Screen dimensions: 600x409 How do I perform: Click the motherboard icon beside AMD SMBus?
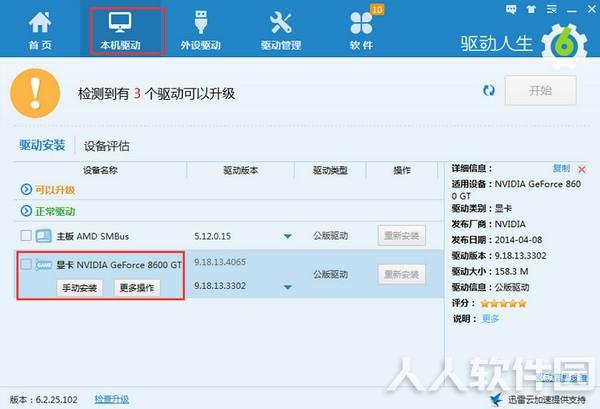44,236
